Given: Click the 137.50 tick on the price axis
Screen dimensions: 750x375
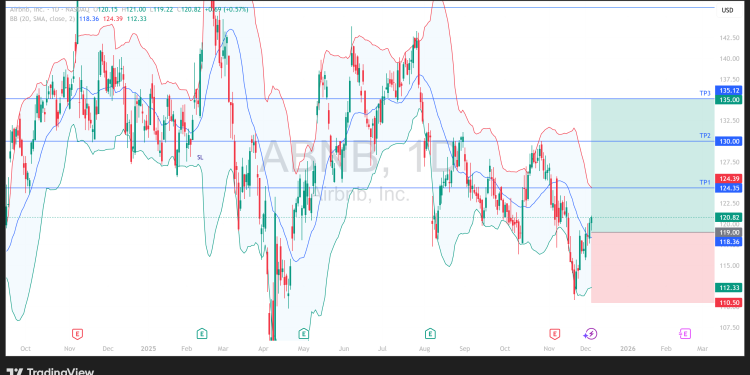Looking at the screenshot, I should tap(730, 79).
